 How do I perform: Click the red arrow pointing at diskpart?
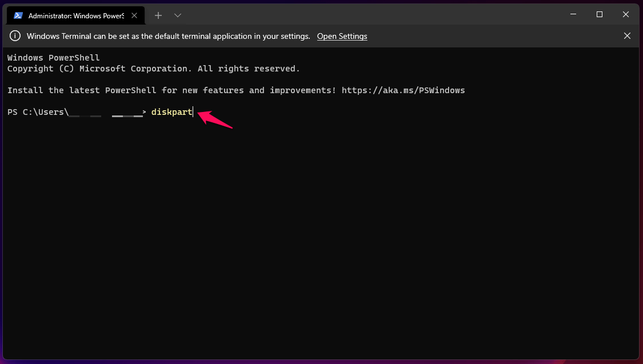point(215,118)
